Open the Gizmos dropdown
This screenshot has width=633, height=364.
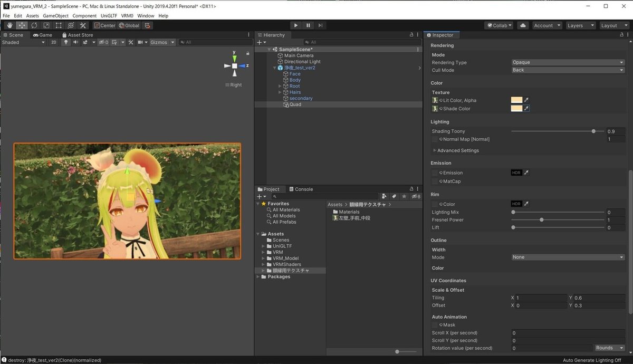(x=162, y=42)
